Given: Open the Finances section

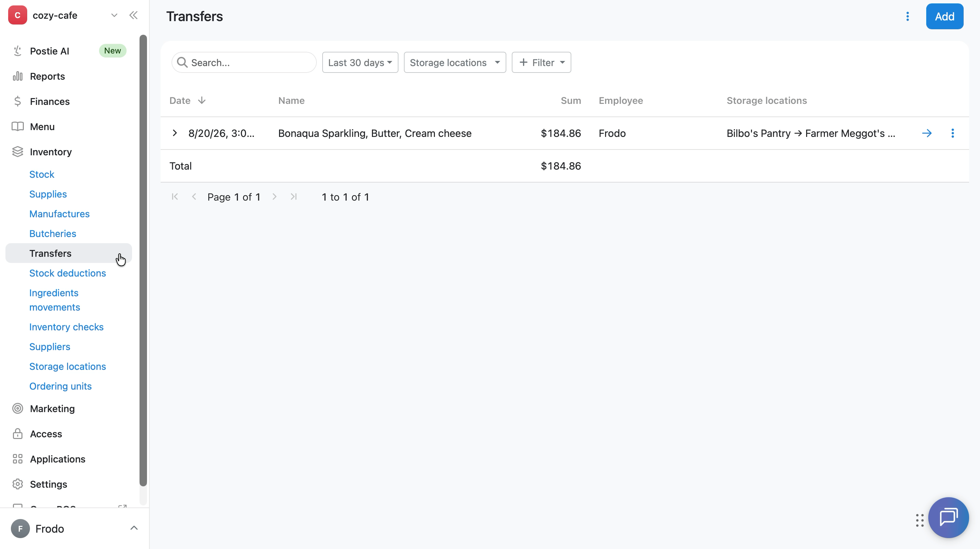Looking at the screenshot, I should click(x=50, y=101).
